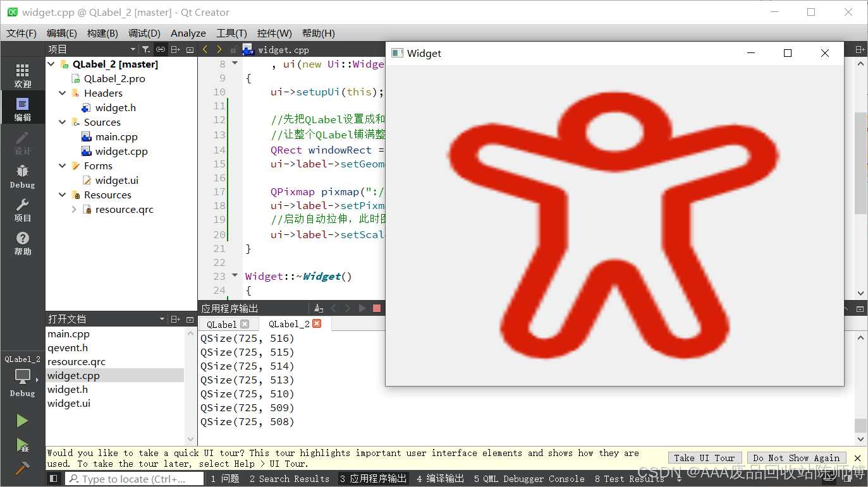This screenshot has height=487, width=868.
Task: Select widget.h in the project tree
Action: pos(115,107)
